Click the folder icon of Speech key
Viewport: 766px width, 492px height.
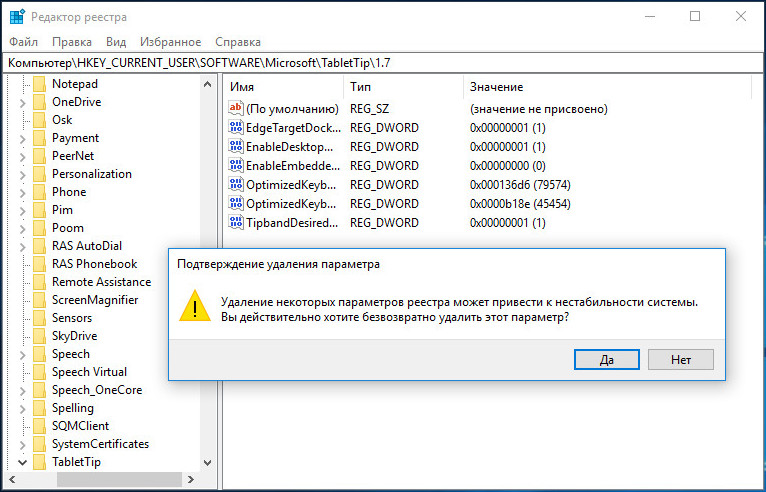point(40,354)
